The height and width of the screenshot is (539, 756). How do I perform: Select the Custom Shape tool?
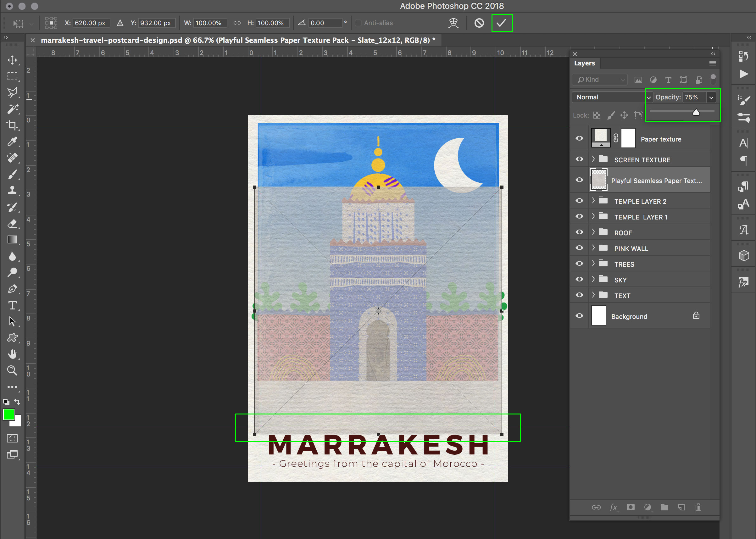(12, 338)
